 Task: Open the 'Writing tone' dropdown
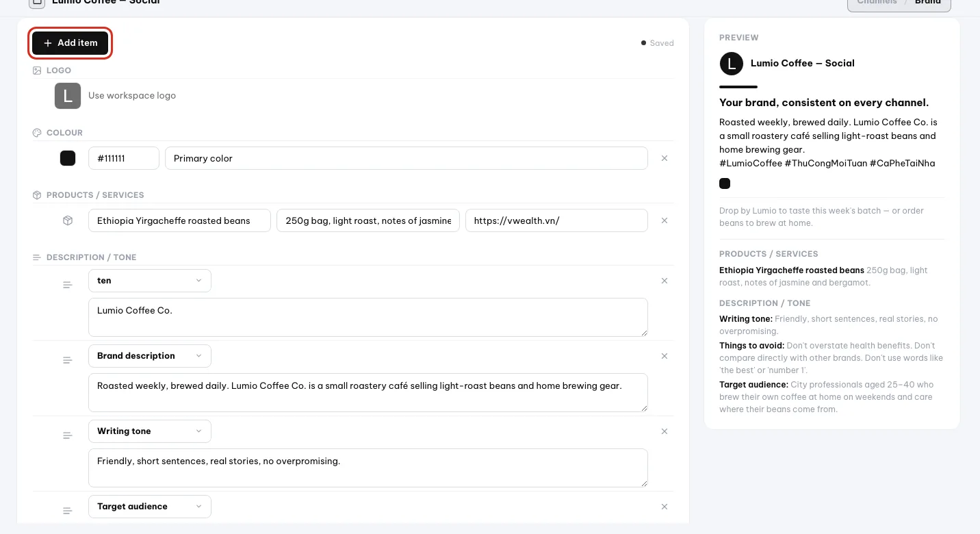point(150,431)
